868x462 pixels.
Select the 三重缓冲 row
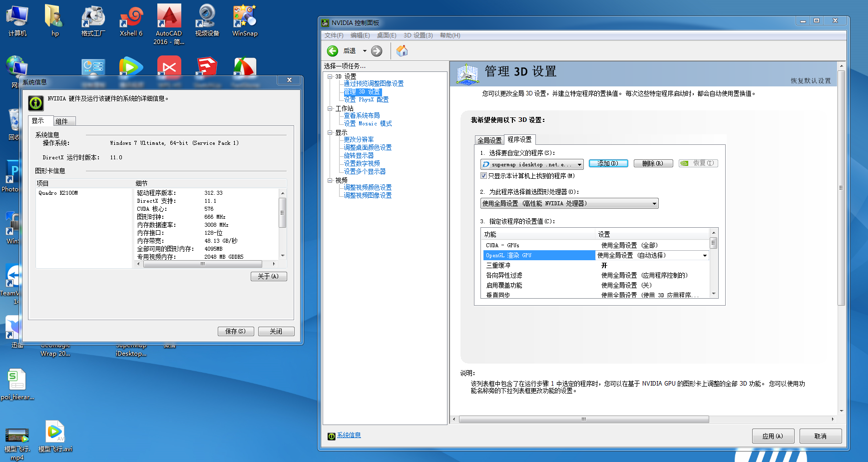tap(596, 265)
